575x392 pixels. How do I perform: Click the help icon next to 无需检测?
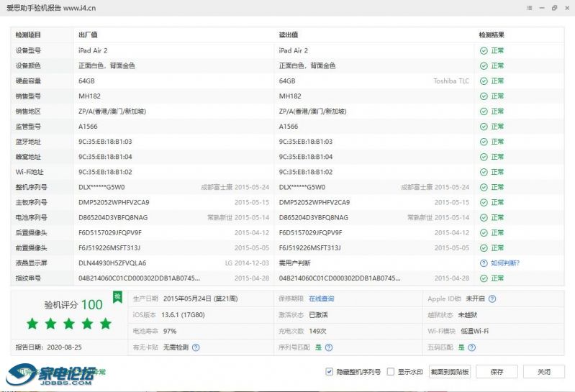[x=196, y=347]
